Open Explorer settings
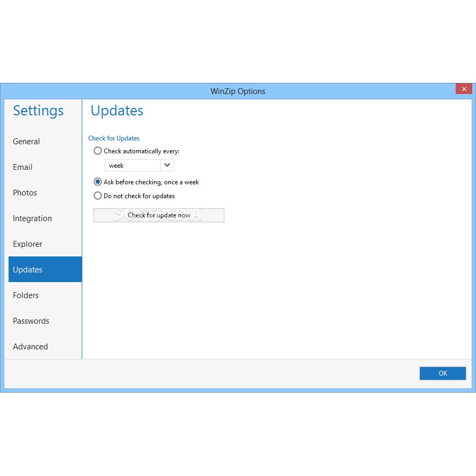Image resolution: width=476 pixels, height=476 pixels. coord(45,244)
